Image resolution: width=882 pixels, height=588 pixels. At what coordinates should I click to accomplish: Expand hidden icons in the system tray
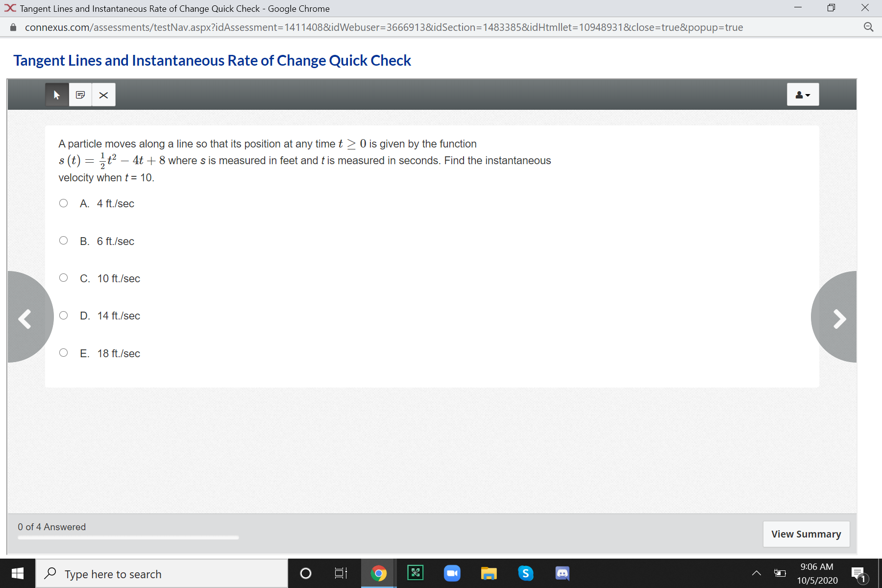pos(757,573)
